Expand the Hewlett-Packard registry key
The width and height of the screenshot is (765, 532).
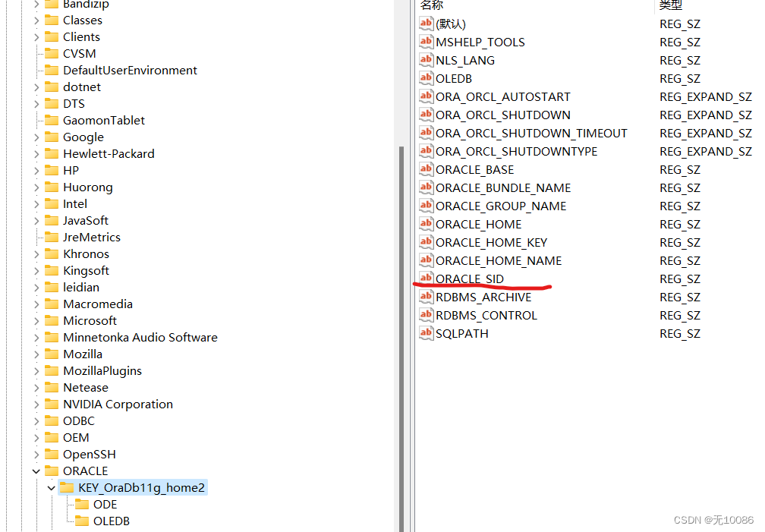click(36, 154)
